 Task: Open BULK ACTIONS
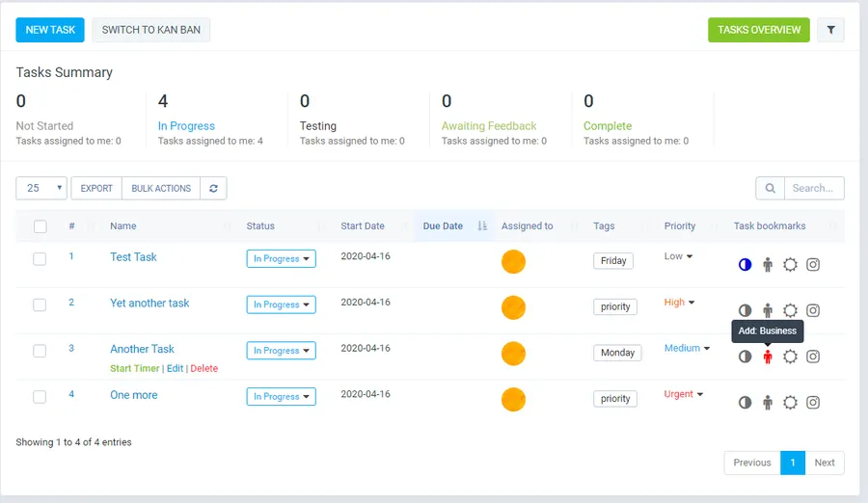pos(161,188)
